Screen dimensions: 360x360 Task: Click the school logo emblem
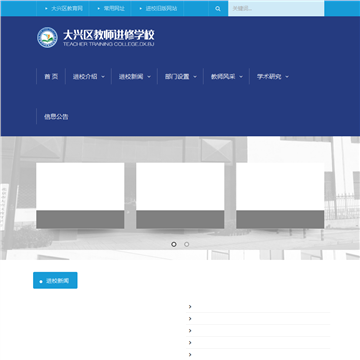click(x=47, y=37)
